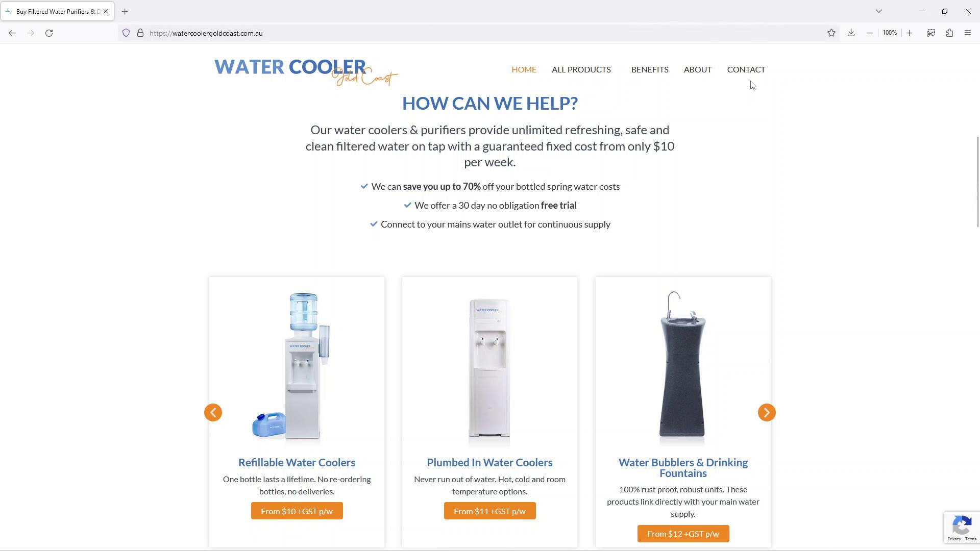Expand the tab list dropdown arrow
This screenshot has height=551, width=980.
879,11
